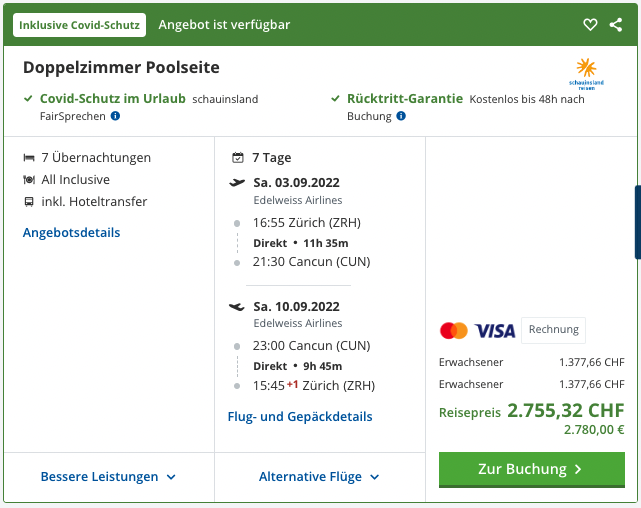641x508 pixels.
Task: Click the outbound flight airplane icon
Action: pos(237,182)
